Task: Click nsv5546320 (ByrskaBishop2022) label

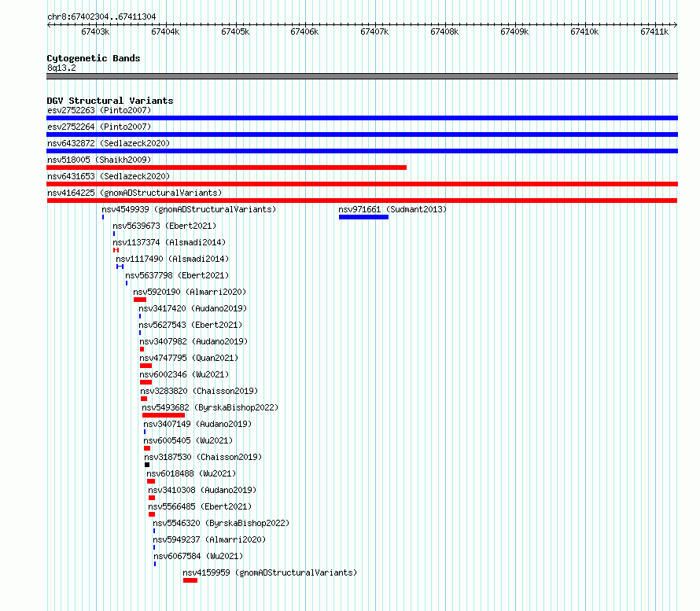Action: 221,523
